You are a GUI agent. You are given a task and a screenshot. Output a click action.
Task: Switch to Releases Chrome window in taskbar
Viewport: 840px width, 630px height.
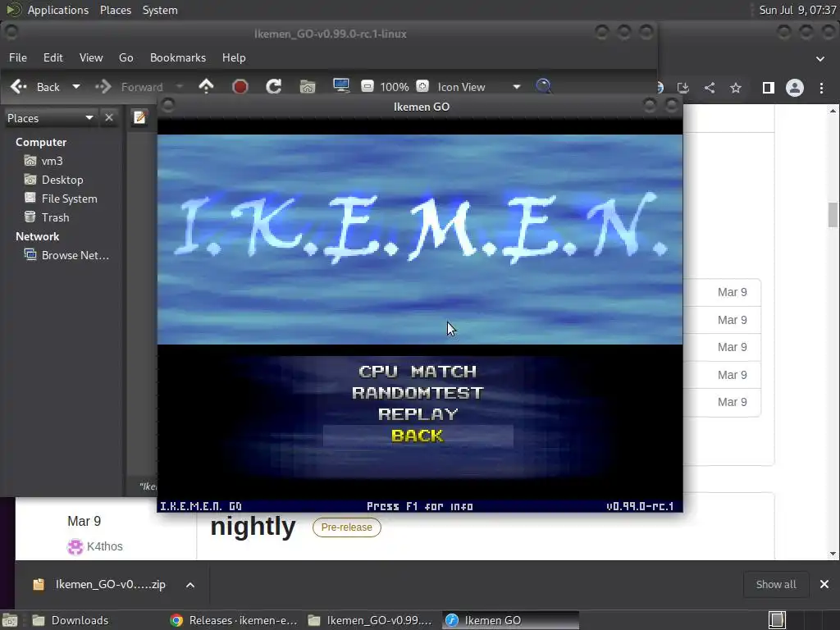233,620
